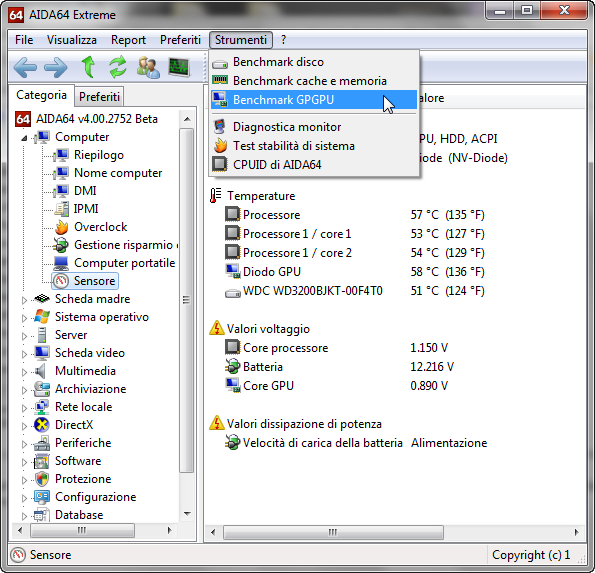Select DMI tree item
This screenshot has width=595, height=573.
(x=85, y=190)
